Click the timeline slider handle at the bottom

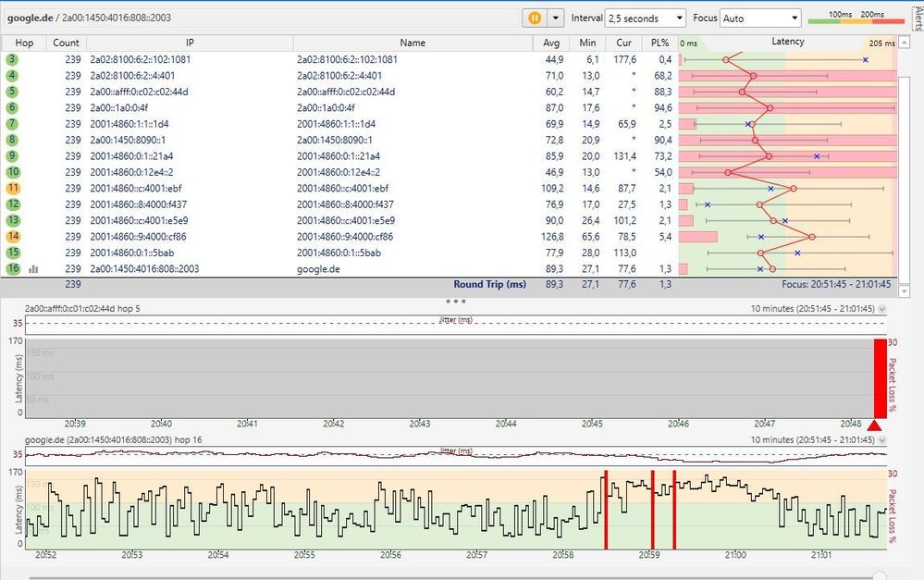[880, 576]
